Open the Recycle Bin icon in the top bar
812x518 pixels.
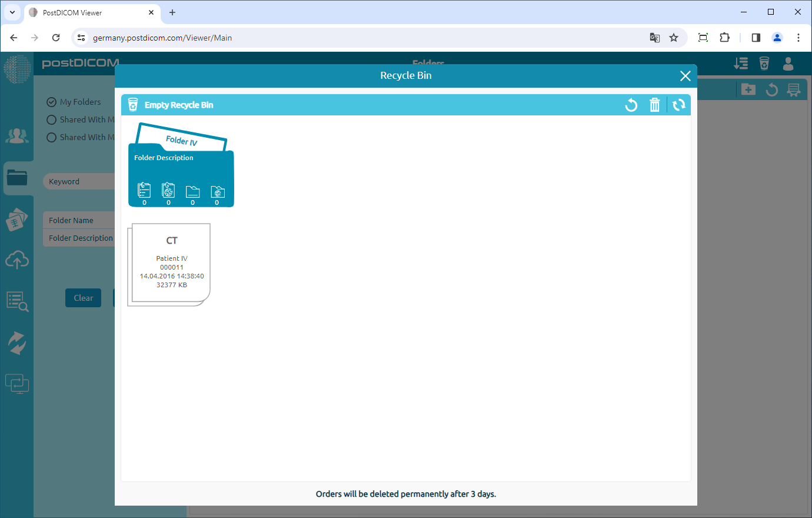tap(763, 64)
